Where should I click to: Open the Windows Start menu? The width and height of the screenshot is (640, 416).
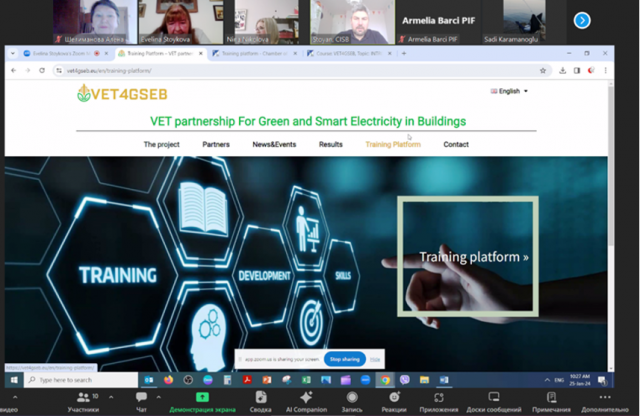coord(14,380)
